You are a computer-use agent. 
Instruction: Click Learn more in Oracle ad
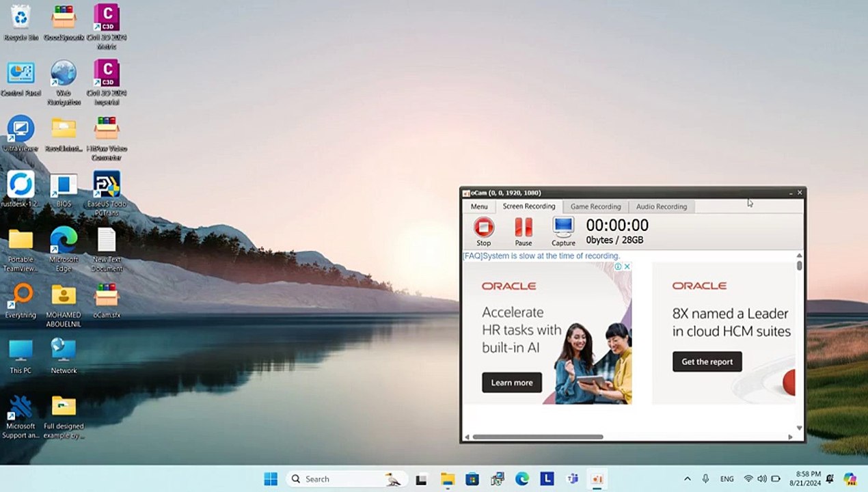click(512, 383)
